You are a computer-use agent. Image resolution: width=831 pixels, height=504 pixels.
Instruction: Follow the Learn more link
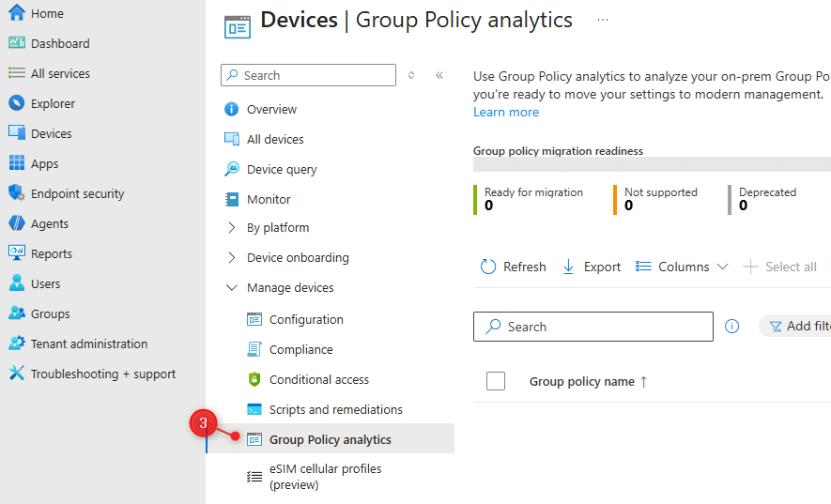[506, 112]
